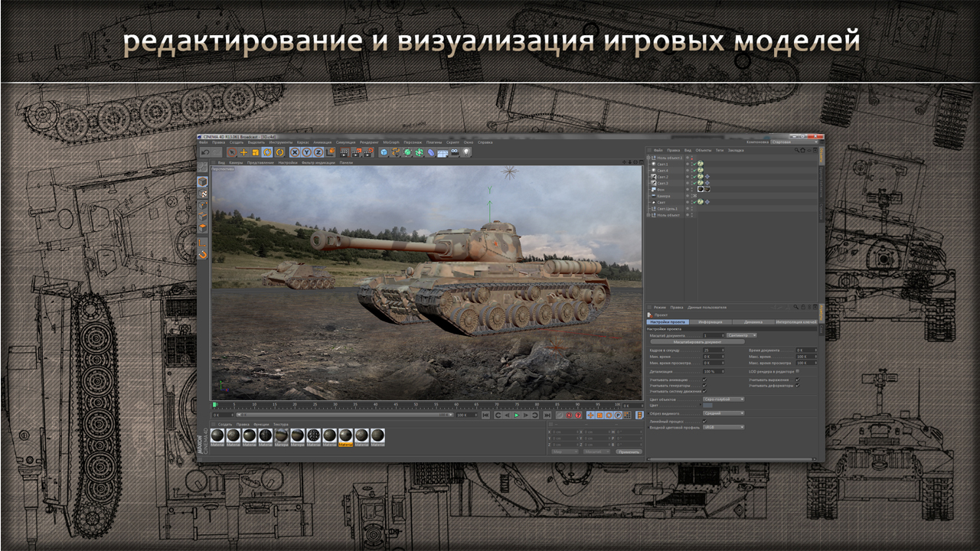The height and width of the screenshot is (551, 980).
Task: Click the Render View clapperboard icon
Action: 344,152
